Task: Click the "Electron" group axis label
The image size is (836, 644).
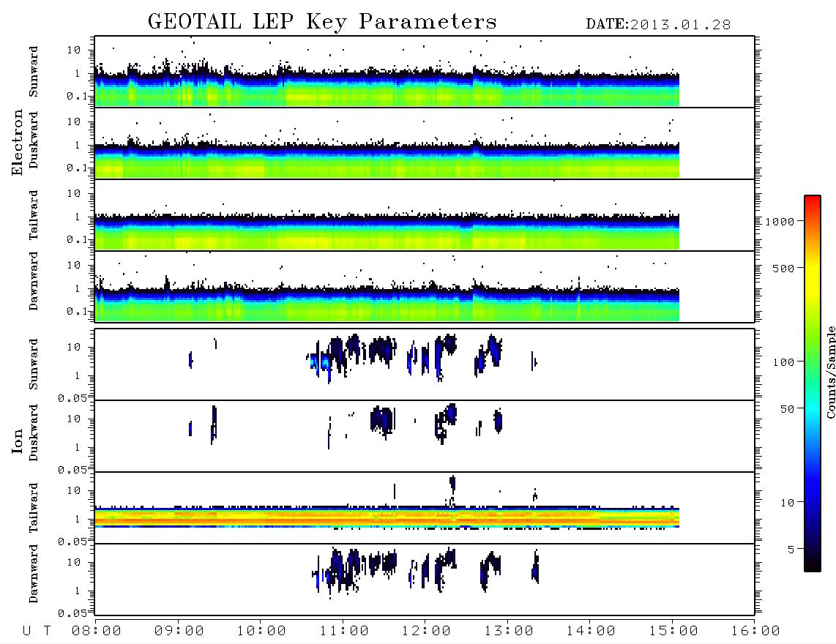Action: (18, 143)
